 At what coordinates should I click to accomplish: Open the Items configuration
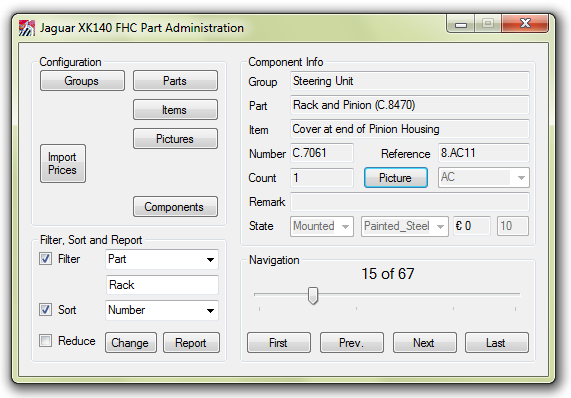[x=175, y=110]
